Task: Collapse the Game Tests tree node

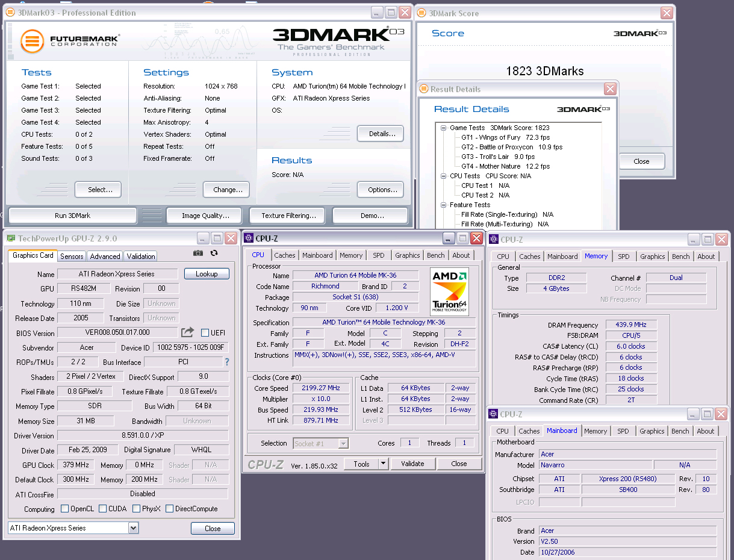Action: click(444, 128)
